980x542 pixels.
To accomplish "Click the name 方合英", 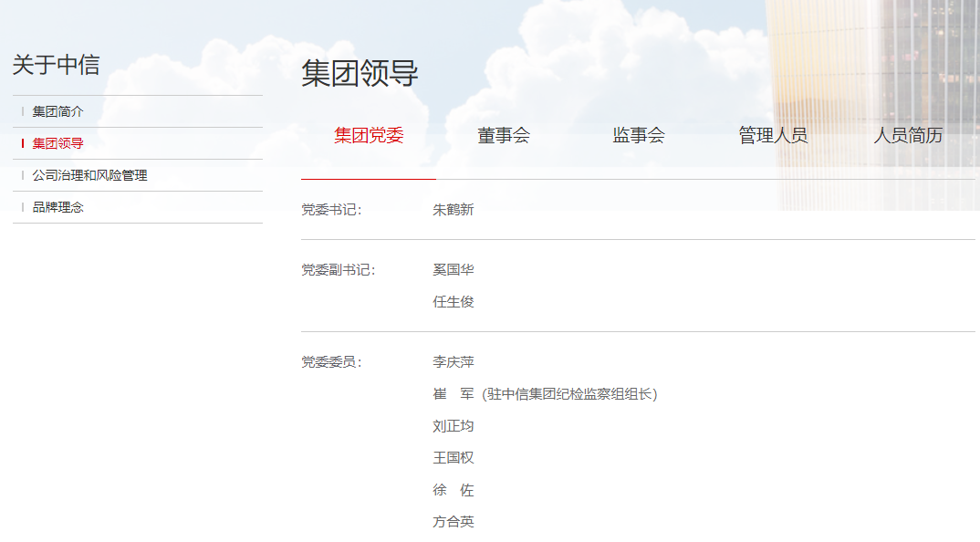I will pos(454,522).
